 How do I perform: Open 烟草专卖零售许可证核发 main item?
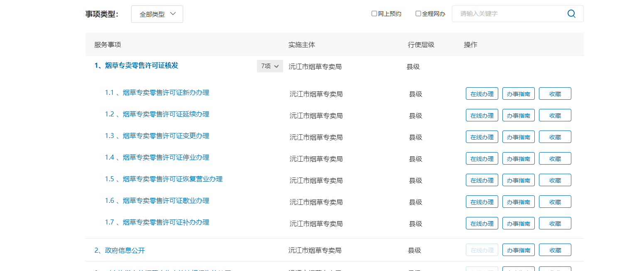pos(136,66)
